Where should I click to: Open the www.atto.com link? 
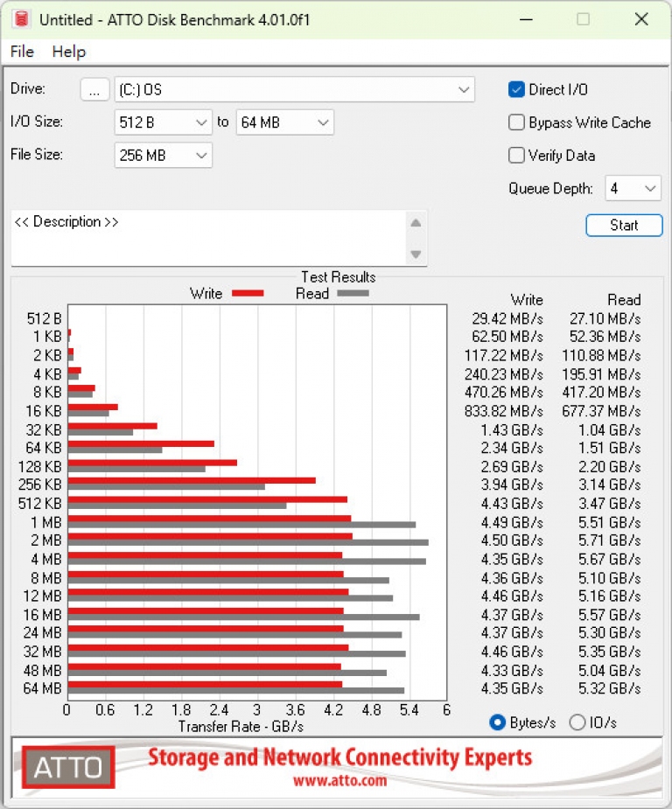click(340, 781)
